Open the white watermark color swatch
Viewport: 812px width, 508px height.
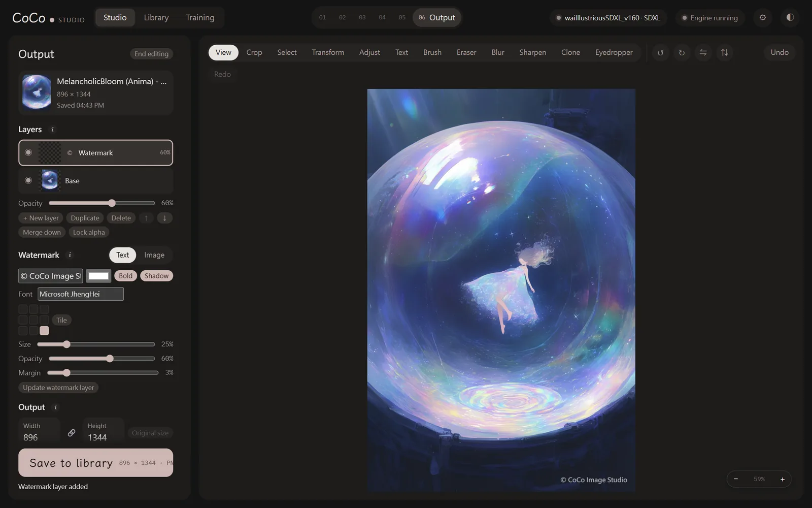tap(98, 276)
